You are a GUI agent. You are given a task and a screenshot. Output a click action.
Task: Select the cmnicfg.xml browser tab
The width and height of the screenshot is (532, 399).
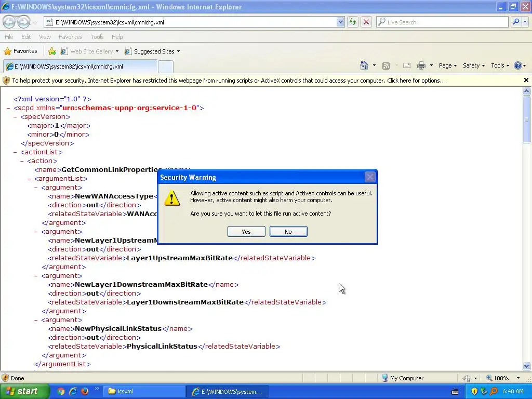(80, 66)
